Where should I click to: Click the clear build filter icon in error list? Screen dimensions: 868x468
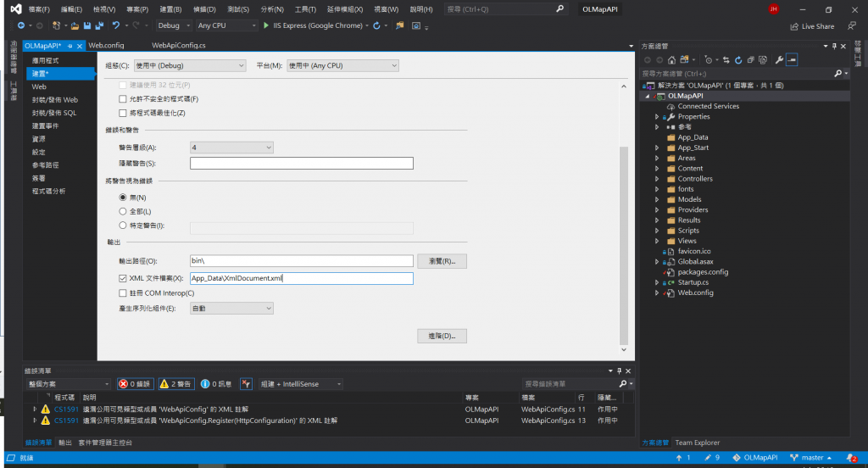[x=247, y=384]
